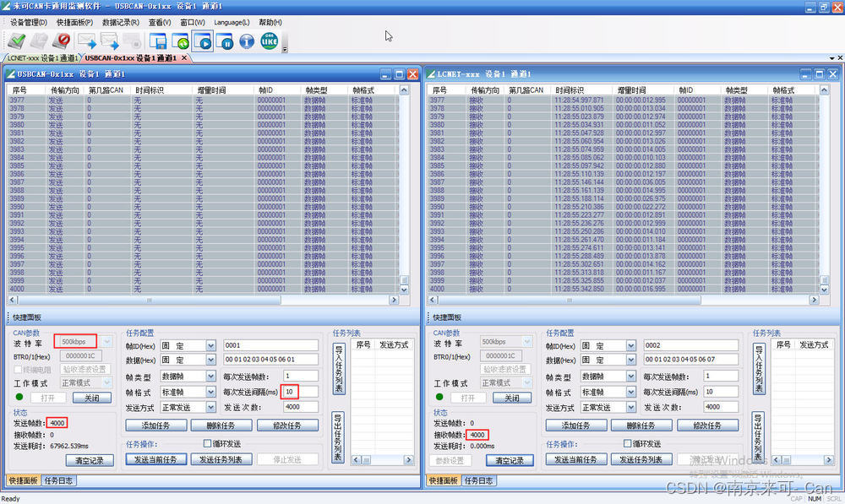Click the double envelope send-list toolbar icon
The image size is (845, 504).
(x=109, y=41)
